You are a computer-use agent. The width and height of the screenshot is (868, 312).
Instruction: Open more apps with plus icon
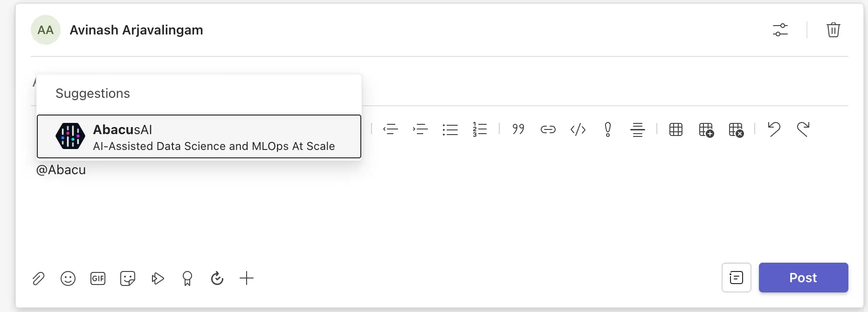(247, 278)
